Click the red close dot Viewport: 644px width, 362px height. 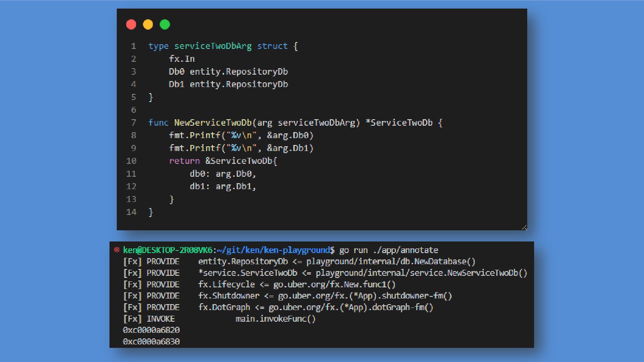tap(131, 24)
